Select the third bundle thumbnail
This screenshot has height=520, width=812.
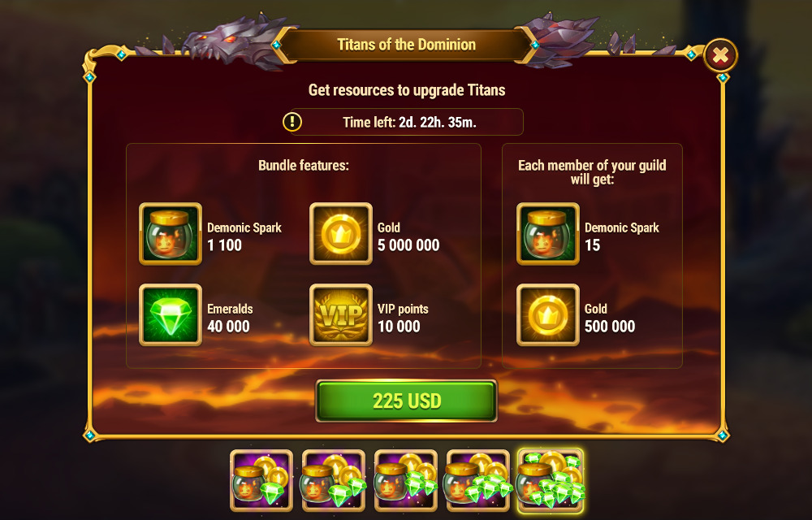point(406,481)
